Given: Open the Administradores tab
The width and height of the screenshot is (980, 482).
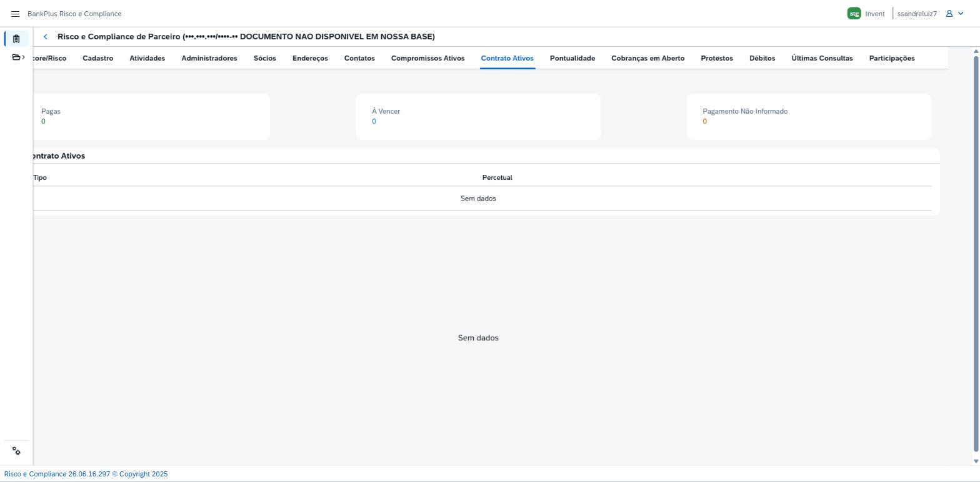Looking at the screenshot, I should click(209, 58).
